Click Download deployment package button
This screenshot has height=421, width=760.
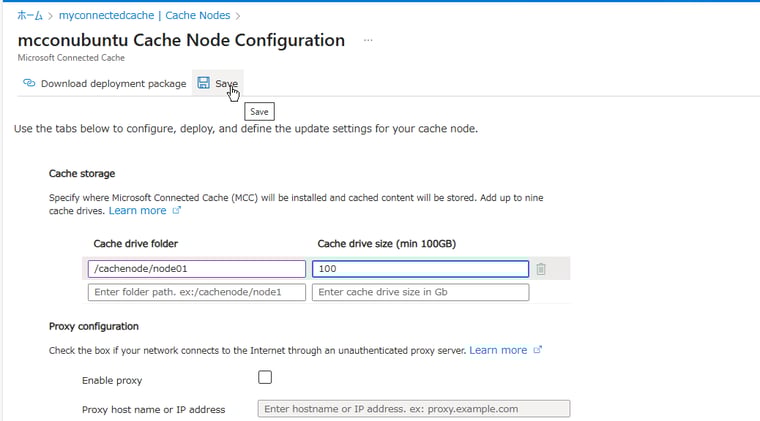tap(104, 83)
